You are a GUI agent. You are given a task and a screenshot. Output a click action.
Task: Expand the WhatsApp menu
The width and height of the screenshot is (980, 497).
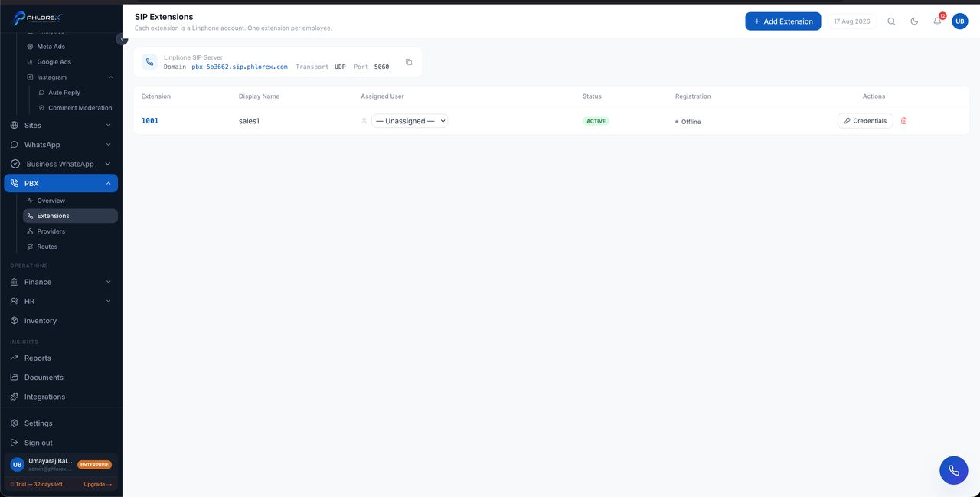60,145
